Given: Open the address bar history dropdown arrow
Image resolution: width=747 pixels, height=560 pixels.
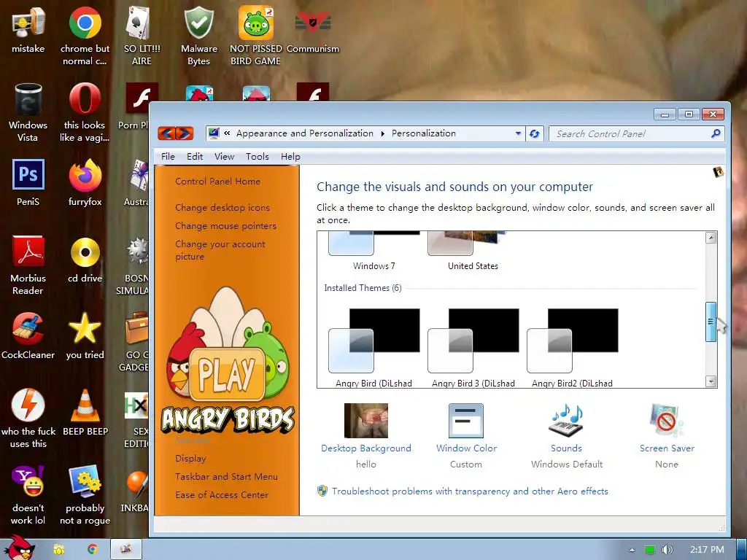Looking at the screenshot, I should pos(519,134).
